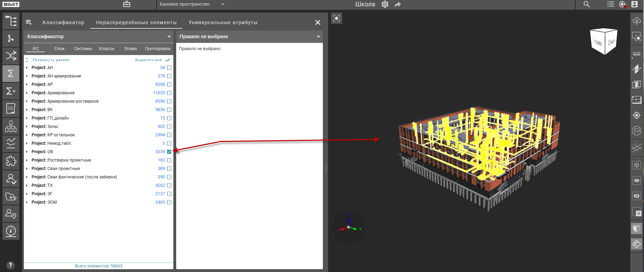Click Развернуть дерево link
Screen dimensions: 644x272
point(51,60)
